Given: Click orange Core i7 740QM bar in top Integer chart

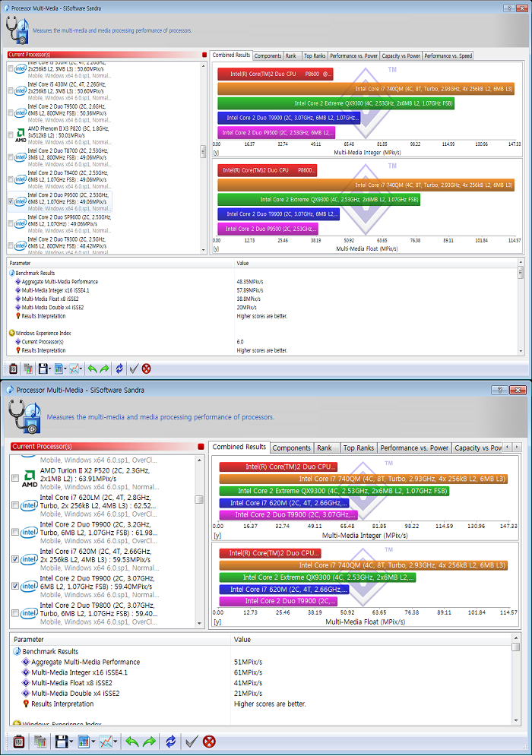Looking at the screenshot, I should pos(366,89).
